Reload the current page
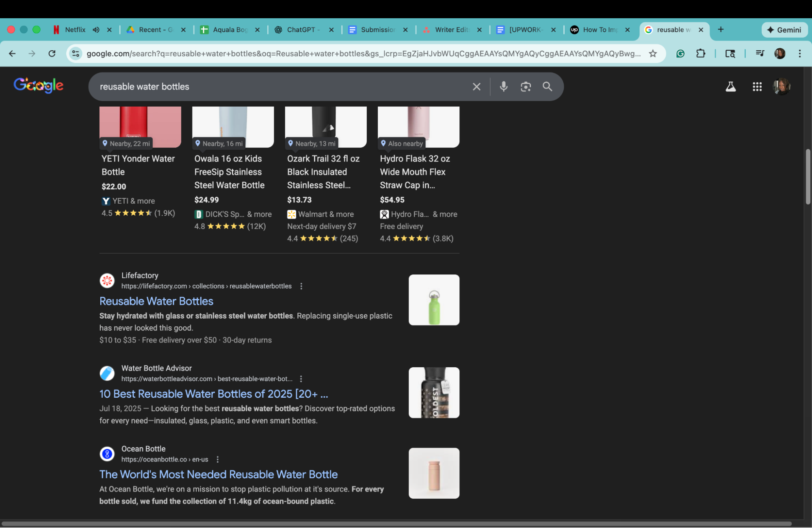The image size is (812, 528). [52, 53]
